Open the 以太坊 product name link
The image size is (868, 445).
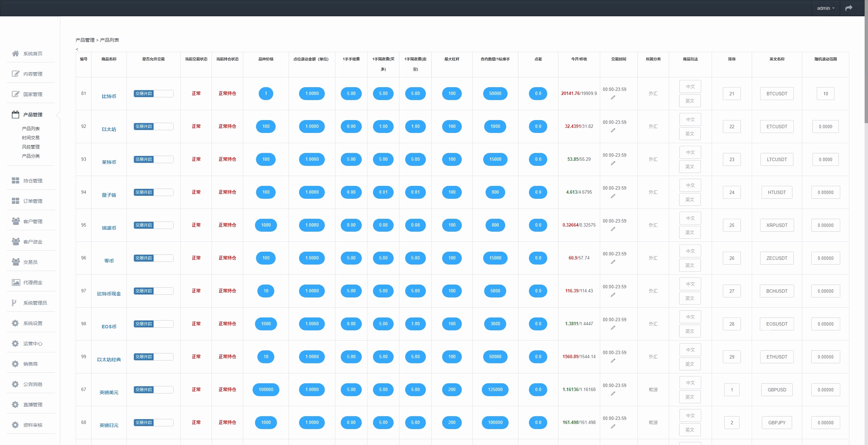click(109, 129)
